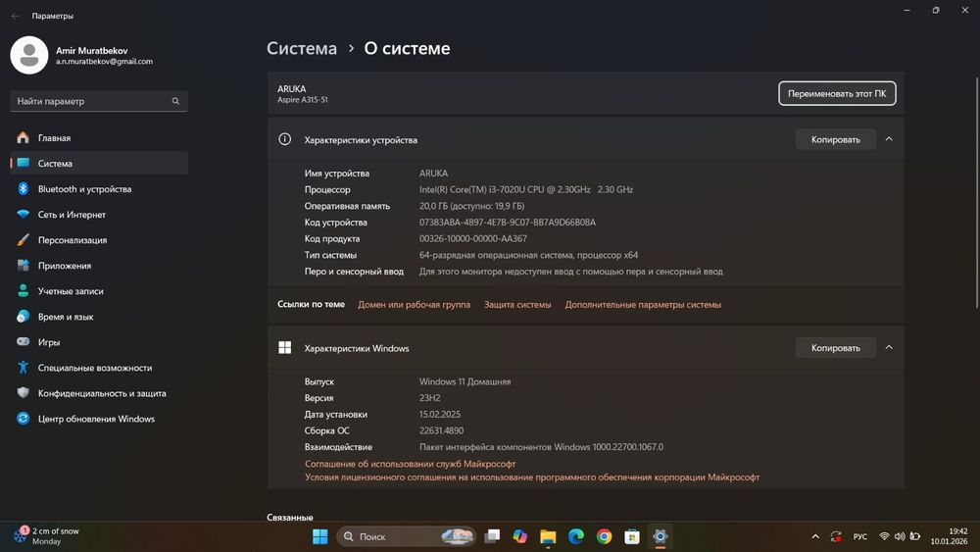Click the volume speaker tray icon
The image size is (980, 552).
[900, 536]
